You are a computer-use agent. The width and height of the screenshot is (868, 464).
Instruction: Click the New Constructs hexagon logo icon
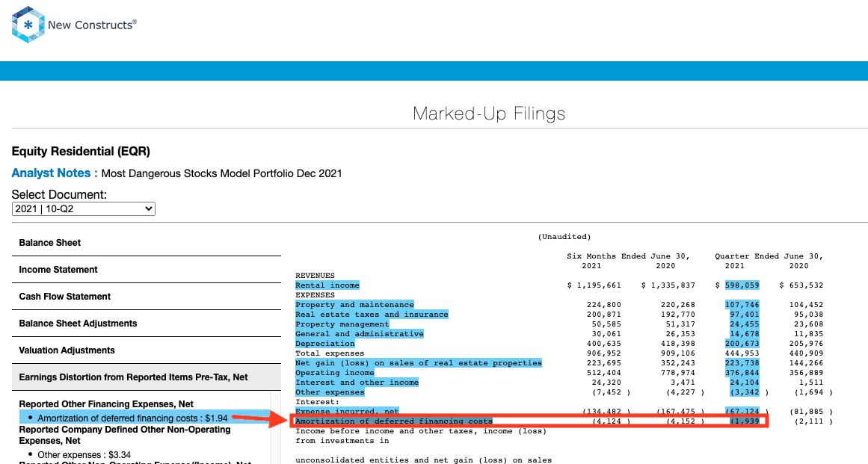click(28, 25)
